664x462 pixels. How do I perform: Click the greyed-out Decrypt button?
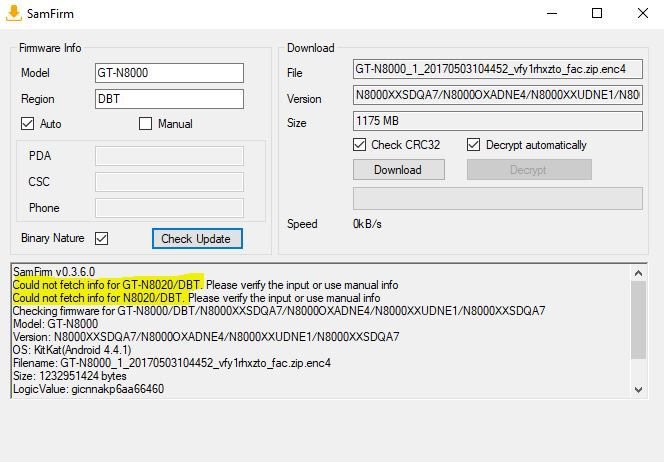tap(529, 170)
